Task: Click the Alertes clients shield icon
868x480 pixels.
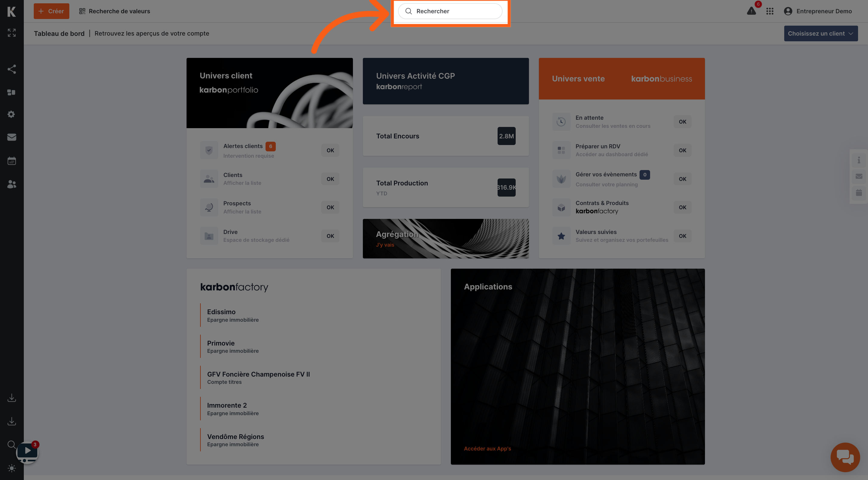Action: 209,150
